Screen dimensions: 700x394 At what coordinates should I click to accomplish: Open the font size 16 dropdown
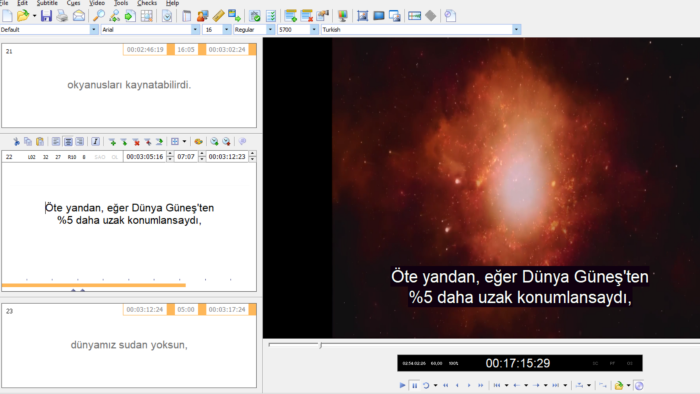pos(226,29)
